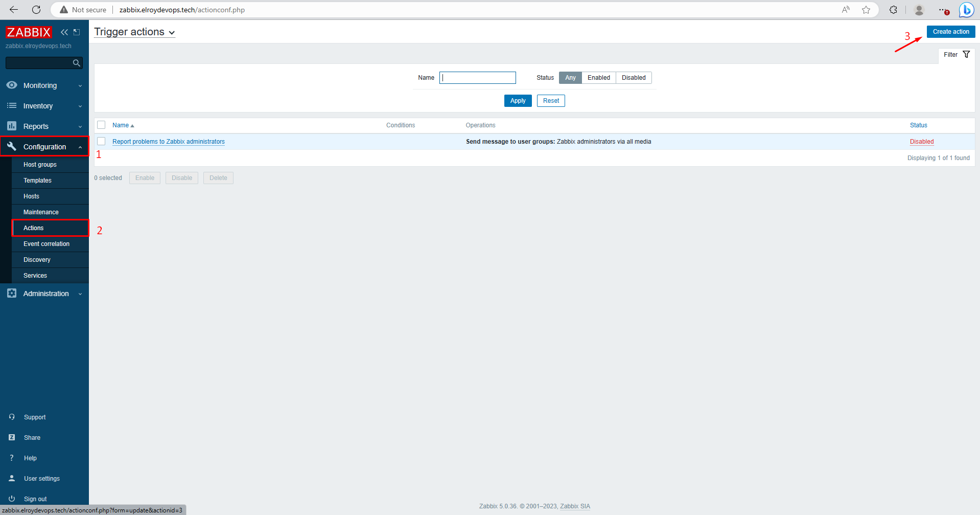Click the Reports chart icon
The image size is (980, 515).
click(x=12, y=126)
